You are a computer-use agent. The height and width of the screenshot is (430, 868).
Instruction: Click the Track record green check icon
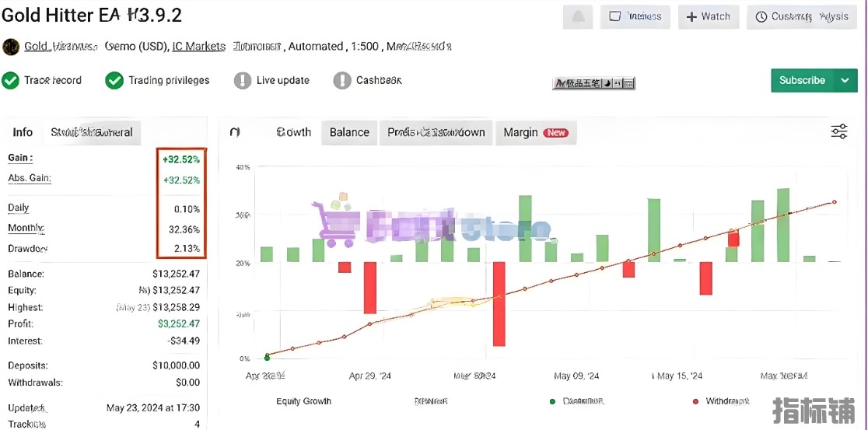(x=10, y=80)
